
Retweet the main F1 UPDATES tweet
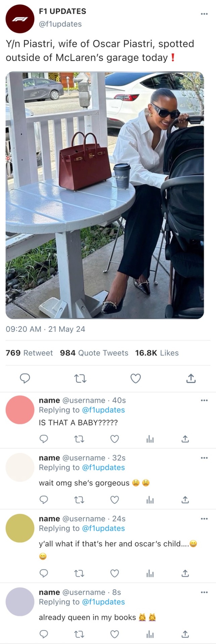point(80,379)
